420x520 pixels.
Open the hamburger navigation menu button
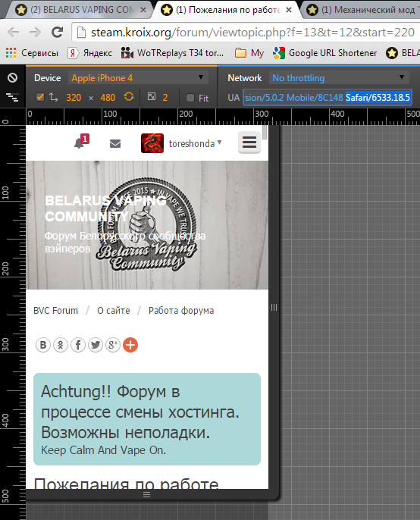coord(249,143)
